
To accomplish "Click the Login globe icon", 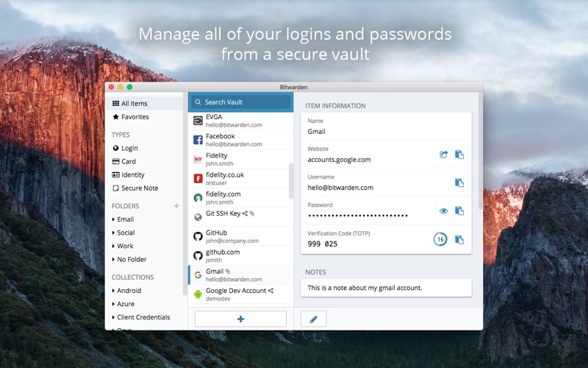I will tap(116, 148).
